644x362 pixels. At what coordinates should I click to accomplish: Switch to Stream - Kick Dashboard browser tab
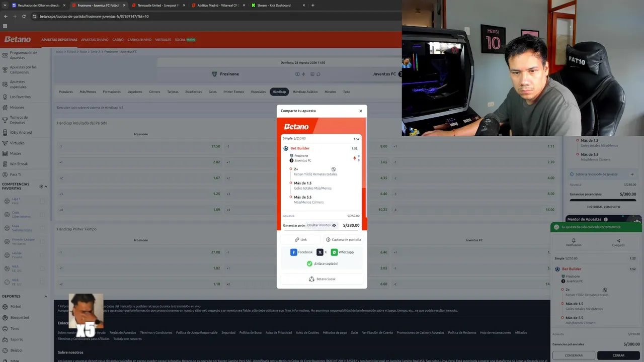pos(277,6)
